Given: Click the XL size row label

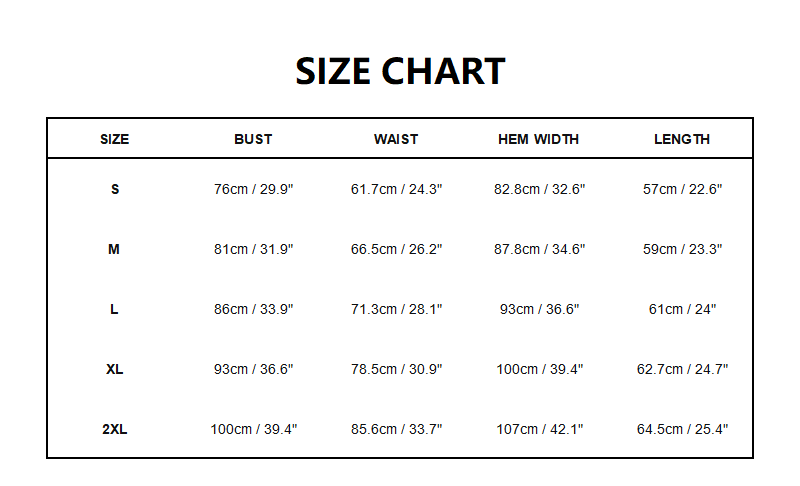Looking at the screenshot, I should 115,369.
